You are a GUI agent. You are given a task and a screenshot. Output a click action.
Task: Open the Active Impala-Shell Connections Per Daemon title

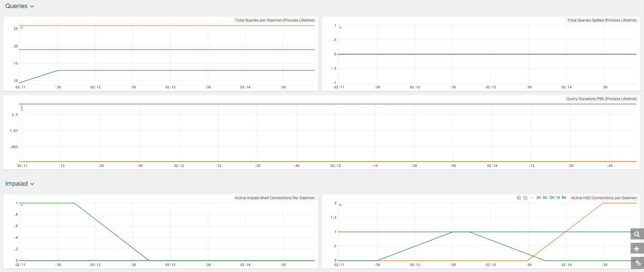pos(275,198)
